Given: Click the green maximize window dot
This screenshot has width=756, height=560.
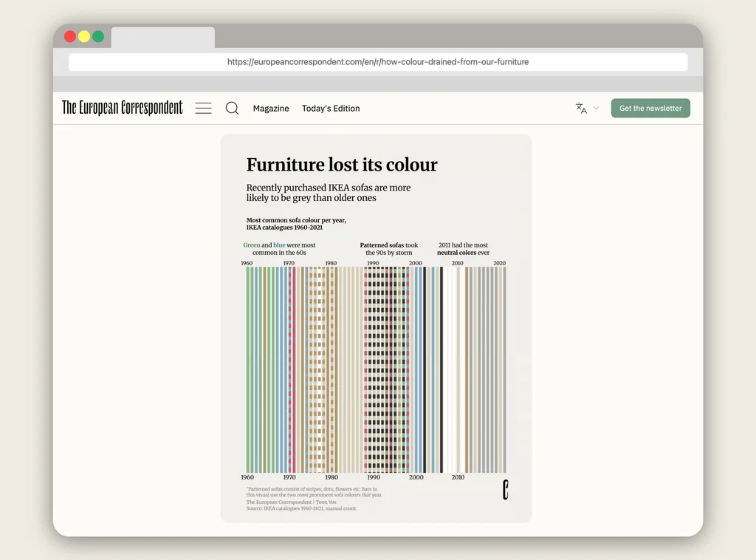Looking at the screenshot, I should coord(98,37).
